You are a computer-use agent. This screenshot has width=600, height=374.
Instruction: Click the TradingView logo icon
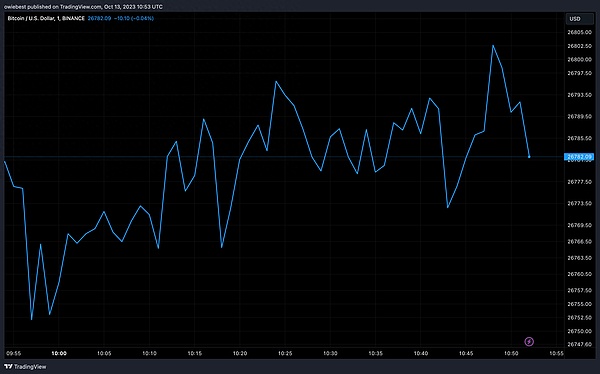coord(8,367)
